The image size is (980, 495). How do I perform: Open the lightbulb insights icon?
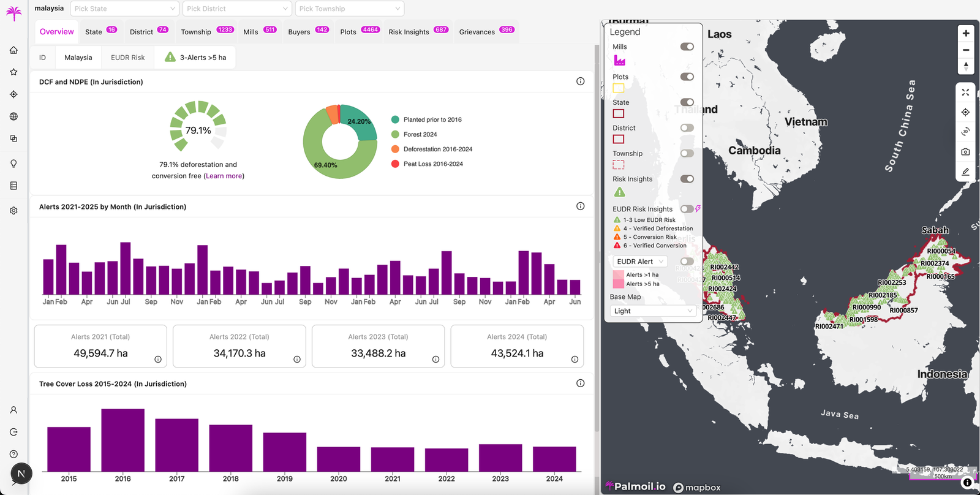click(13, 164)
